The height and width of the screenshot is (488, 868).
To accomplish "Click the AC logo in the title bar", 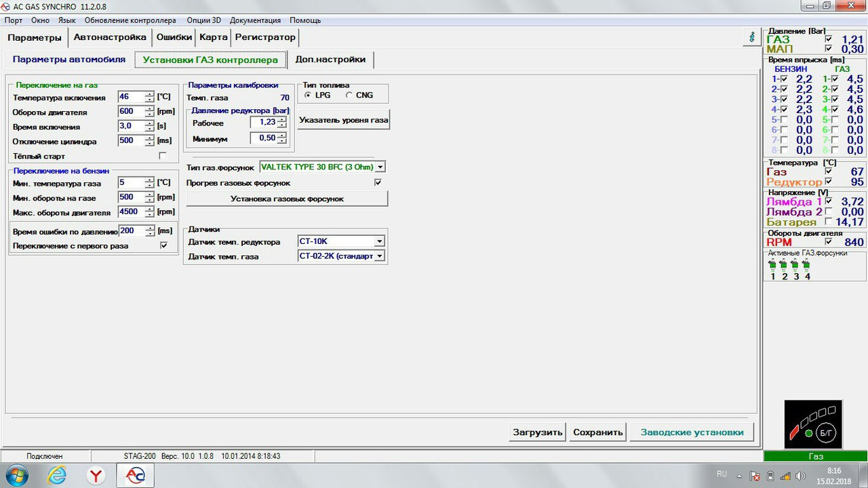I will pyautogui.click(x=6, y=5).
